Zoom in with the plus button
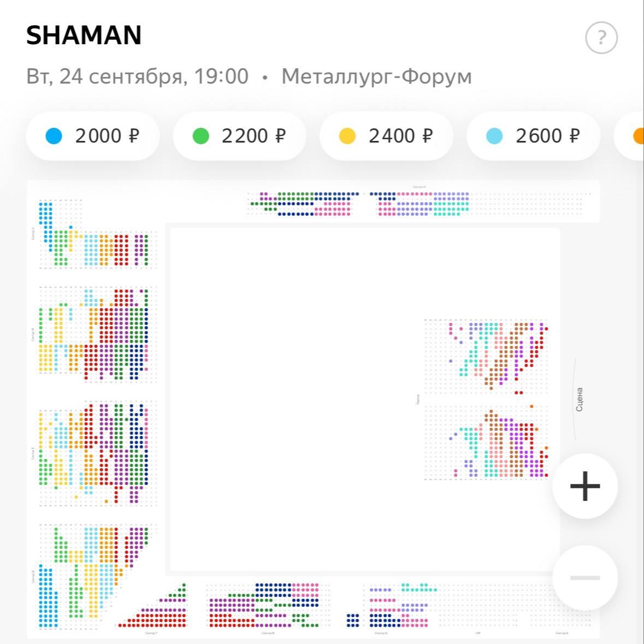 (585, 486)
